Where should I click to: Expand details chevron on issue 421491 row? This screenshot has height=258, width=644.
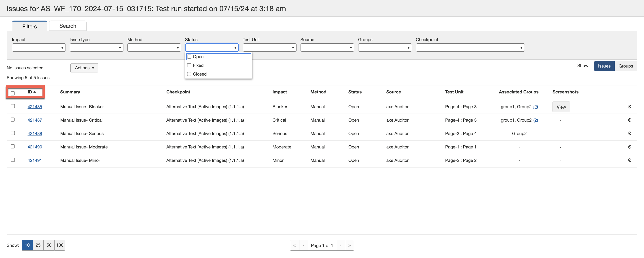tap(629, 160)
